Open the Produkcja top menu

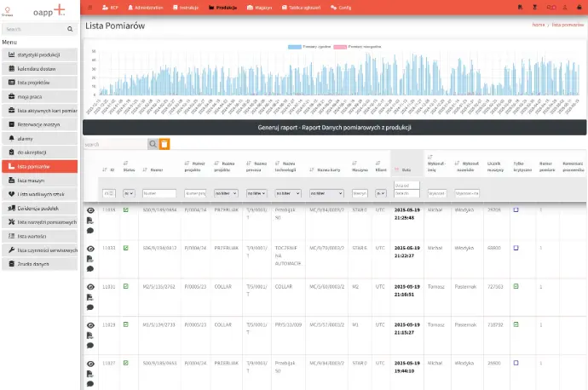pos(222,8)
